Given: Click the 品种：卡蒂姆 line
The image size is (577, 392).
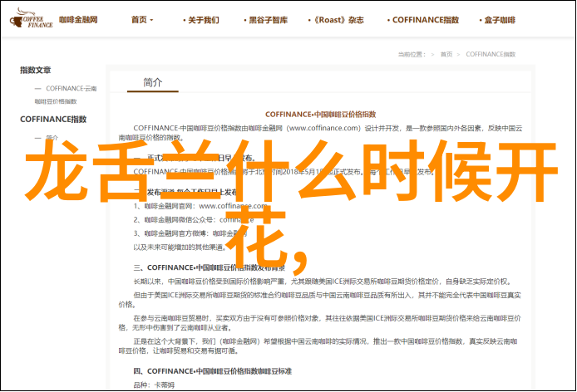Looking at the screenshot, I should click(x=154, y=385).
